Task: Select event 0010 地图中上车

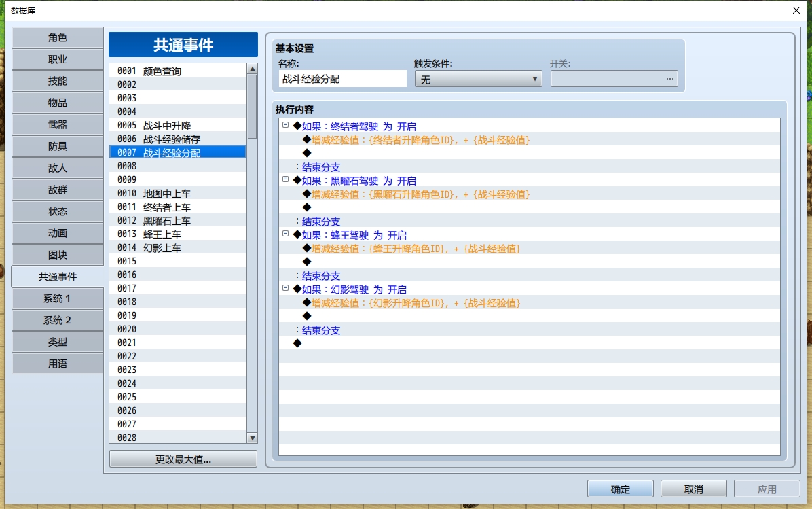Action: [178, 193]
